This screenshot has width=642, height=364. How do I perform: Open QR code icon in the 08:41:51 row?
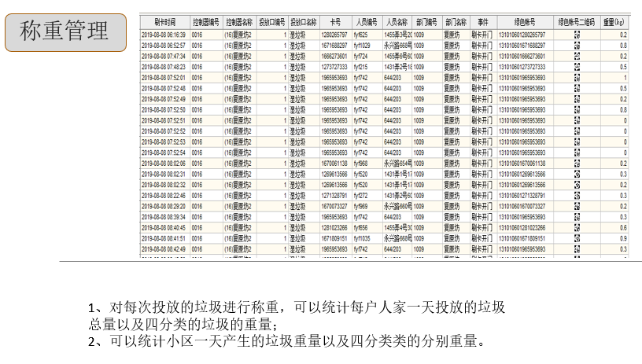[577, 238]
